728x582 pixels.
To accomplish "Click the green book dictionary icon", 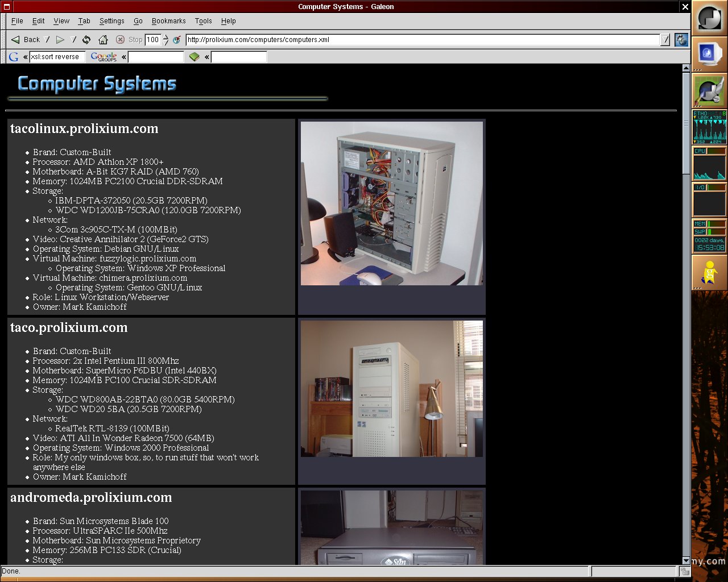I will point(195,56).
